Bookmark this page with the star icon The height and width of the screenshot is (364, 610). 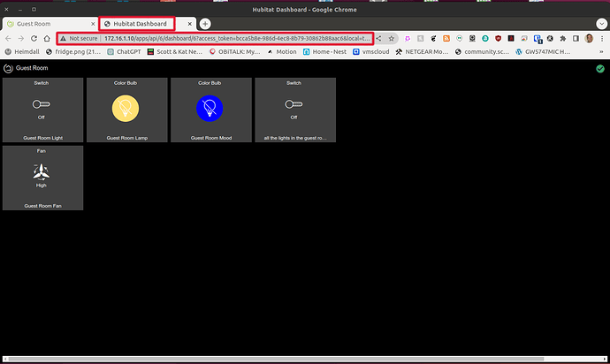[392, 39]
